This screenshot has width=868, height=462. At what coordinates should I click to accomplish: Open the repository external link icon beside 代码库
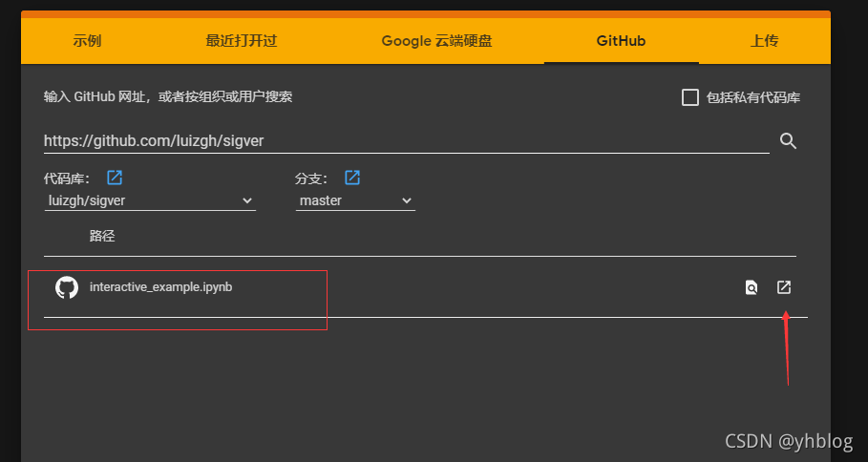tap(115, 178)
